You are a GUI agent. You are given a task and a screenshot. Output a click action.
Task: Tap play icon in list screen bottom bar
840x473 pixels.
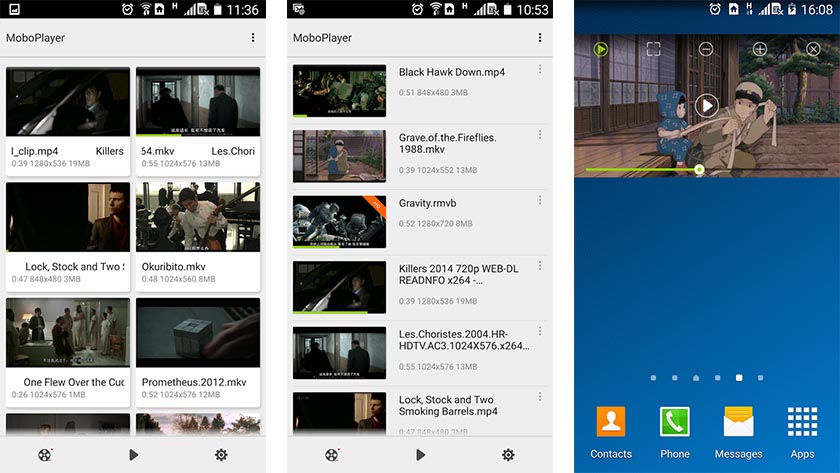click(x=421, y=455)
